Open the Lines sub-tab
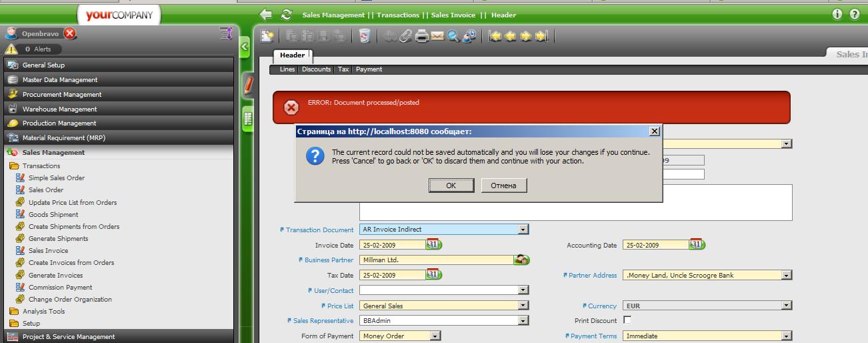The width and height of the screenshot is (868, 343). pos(287,69)
